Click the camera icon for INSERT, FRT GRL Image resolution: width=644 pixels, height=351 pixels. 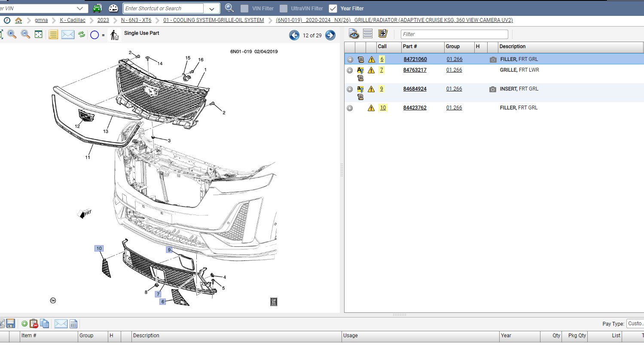[493, 89]
